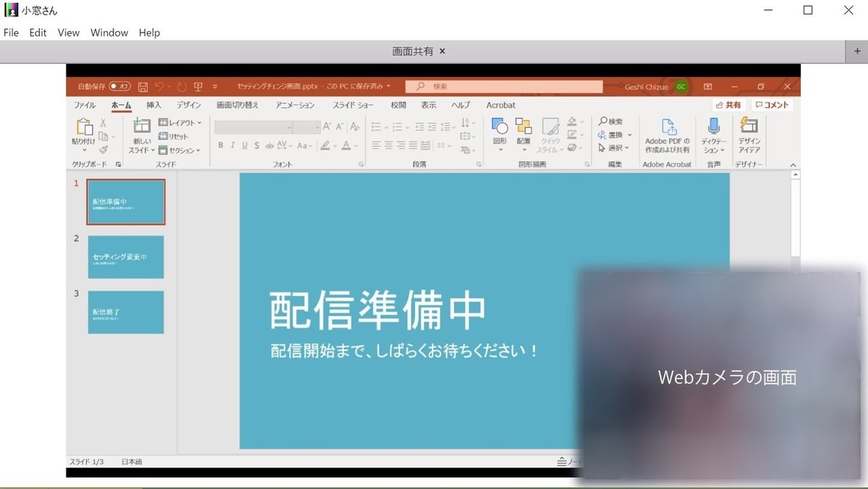
Task: Toggle underline formatting with the U icon
Action: click(x=244, y=144)
